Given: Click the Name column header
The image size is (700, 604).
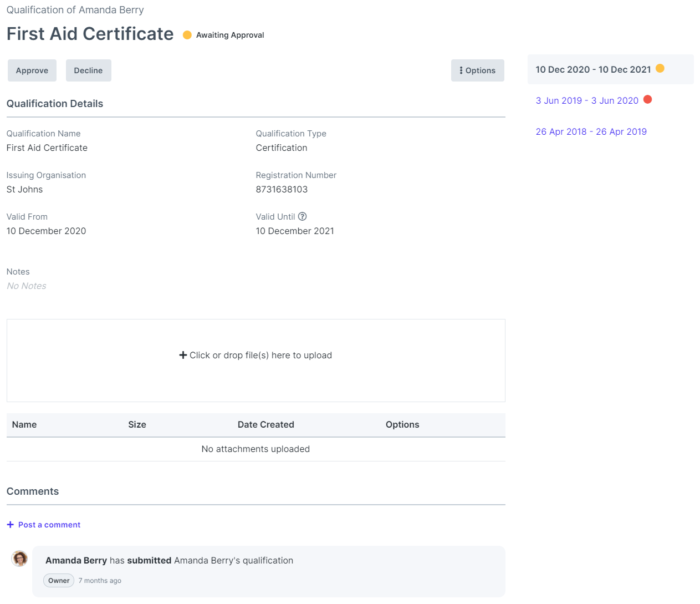Looking at the screenshot, I should pyautogui.click(x=24, y=424).
